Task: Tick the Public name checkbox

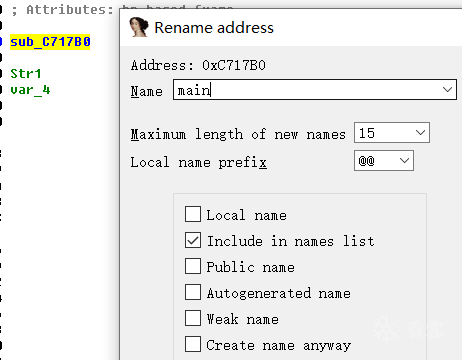Action: [x=193, y=266]
